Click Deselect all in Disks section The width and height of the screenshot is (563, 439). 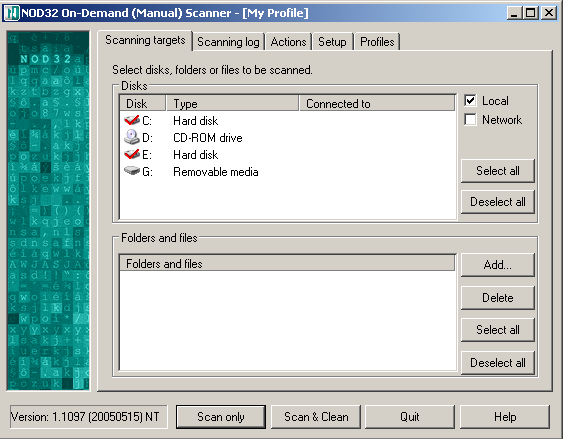(x=498, y=202)
